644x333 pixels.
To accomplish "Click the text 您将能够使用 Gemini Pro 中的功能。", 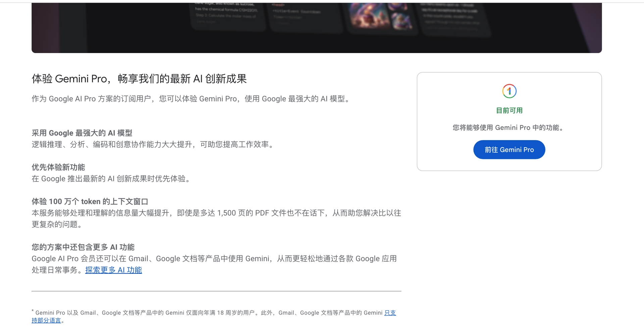I will pyautogui.click(x=509, y=128).
